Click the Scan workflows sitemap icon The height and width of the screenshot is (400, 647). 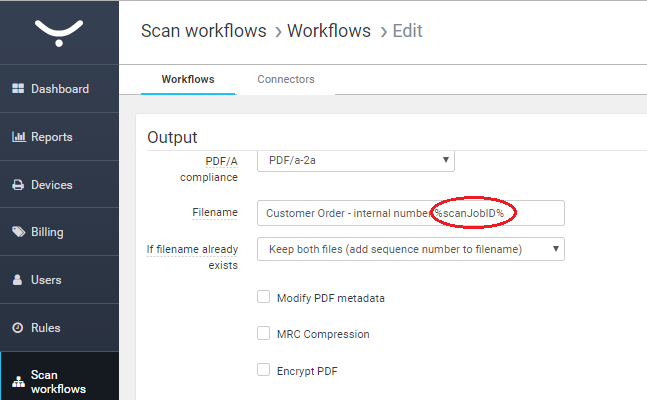click(x=18, y=381)
